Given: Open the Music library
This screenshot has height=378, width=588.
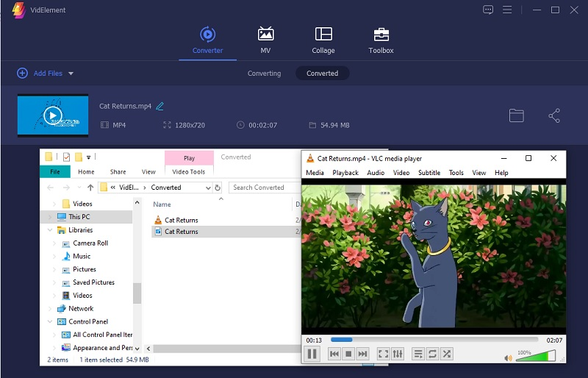Looking at the screenshot, I should (x=82, y=257).
